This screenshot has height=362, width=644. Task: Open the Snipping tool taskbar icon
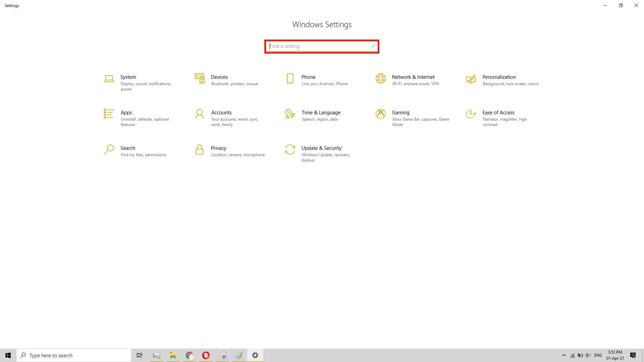point(222,355)
